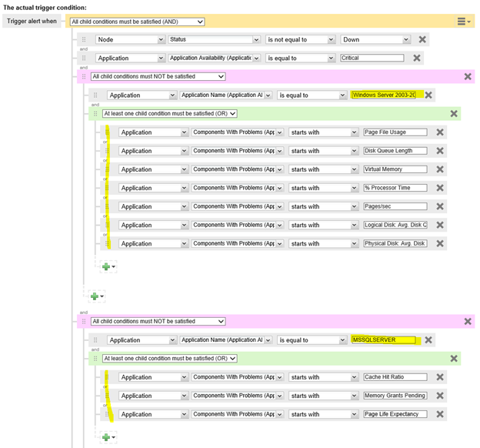The height and width of the screenshot is (448, 480).
Task: Open the Node object type dropdown
Action: pos(131,39)
